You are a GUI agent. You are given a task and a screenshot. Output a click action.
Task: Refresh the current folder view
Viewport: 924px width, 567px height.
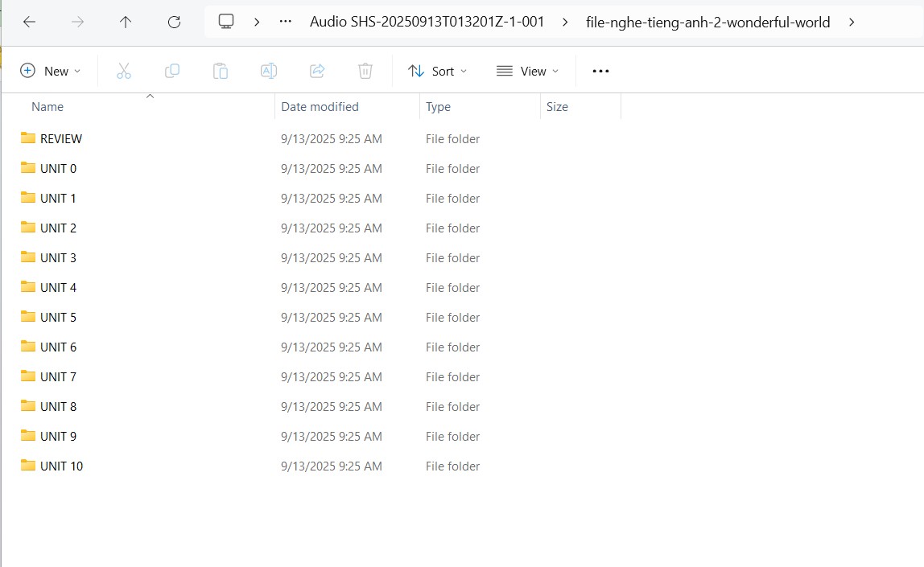coord(174,23)
